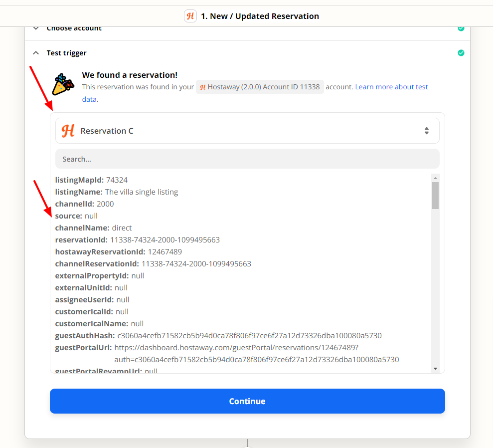
Task: Click the party popper celebration icon
Action: (x=63, y=84)
